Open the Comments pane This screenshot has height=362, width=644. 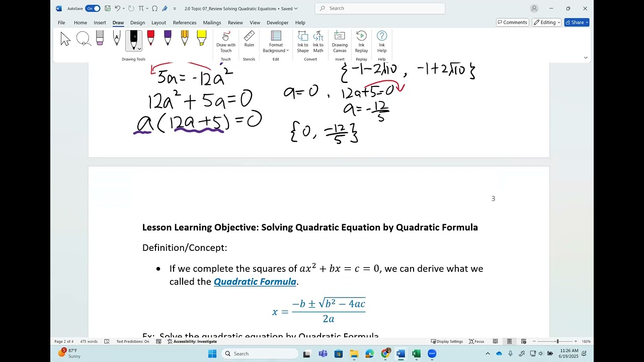point(512,22)
